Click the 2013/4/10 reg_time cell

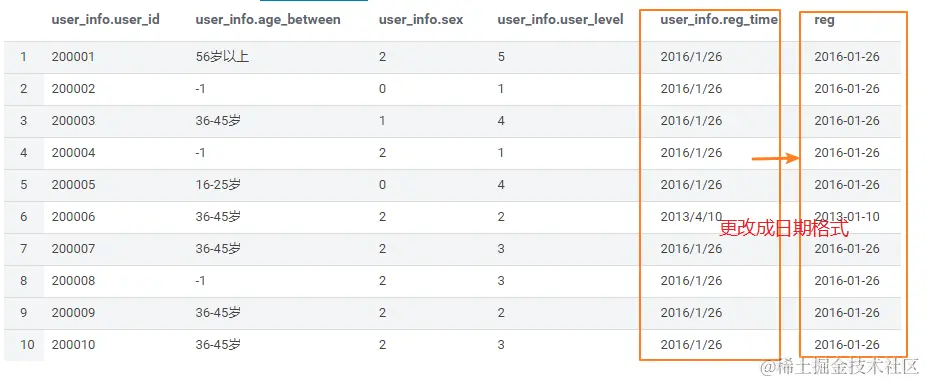pos(691,217)
